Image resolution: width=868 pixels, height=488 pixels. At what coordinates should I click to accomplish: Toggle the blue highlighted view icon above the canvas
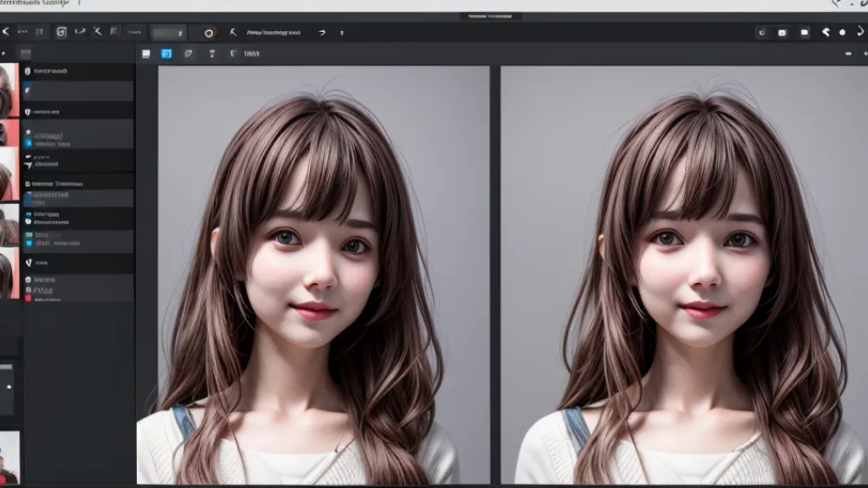[166, 53]
